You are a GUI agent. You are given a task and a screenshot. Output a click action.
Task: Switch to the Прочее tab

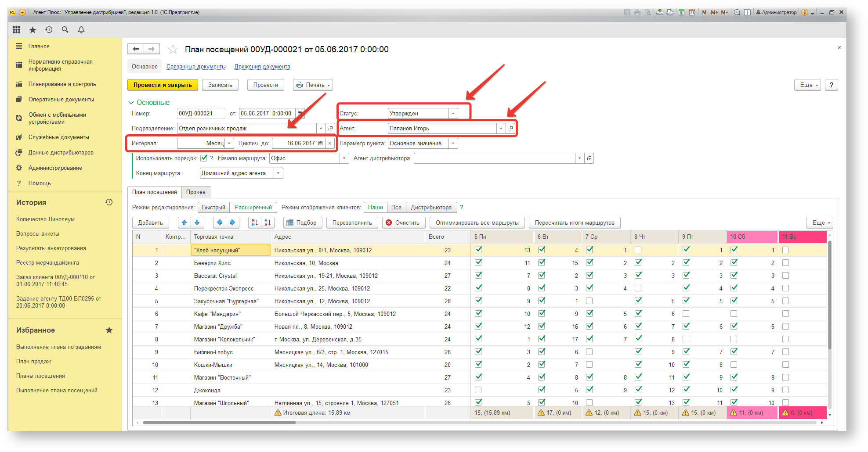coord(195,192)
